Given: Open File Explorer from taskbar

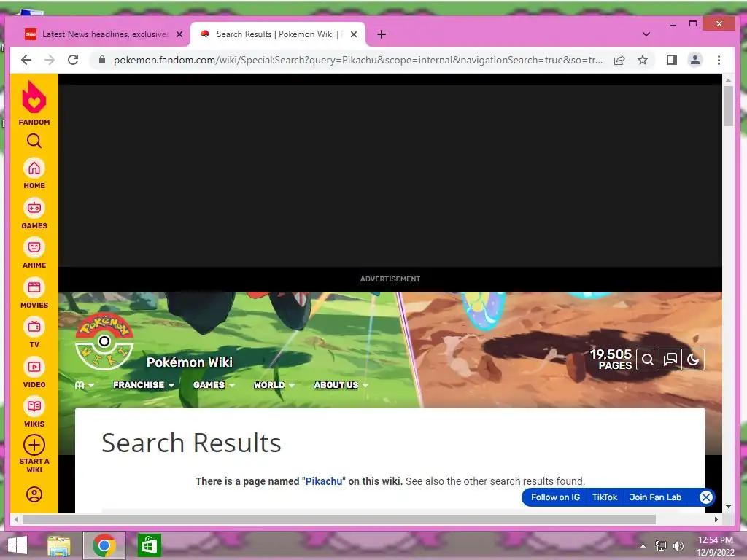Looking at the screenshot, I should point(58,545).
